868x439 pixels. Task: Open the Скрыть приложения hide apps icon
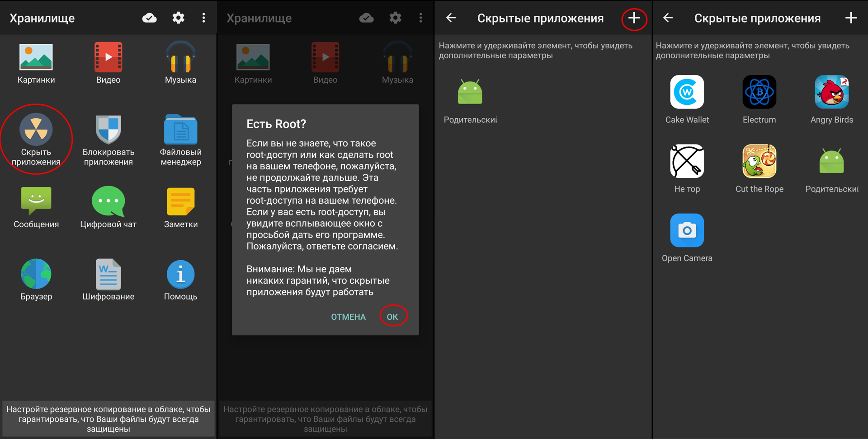36,130
